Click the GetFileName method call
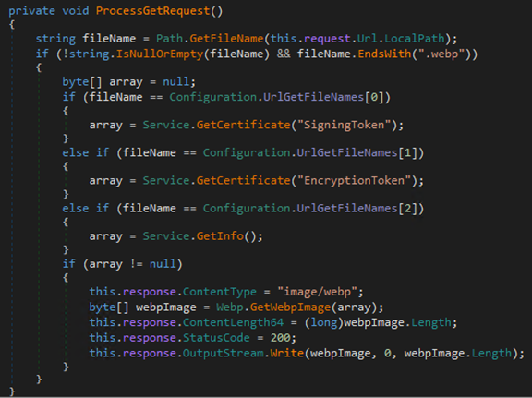 [x=226, y=39]
